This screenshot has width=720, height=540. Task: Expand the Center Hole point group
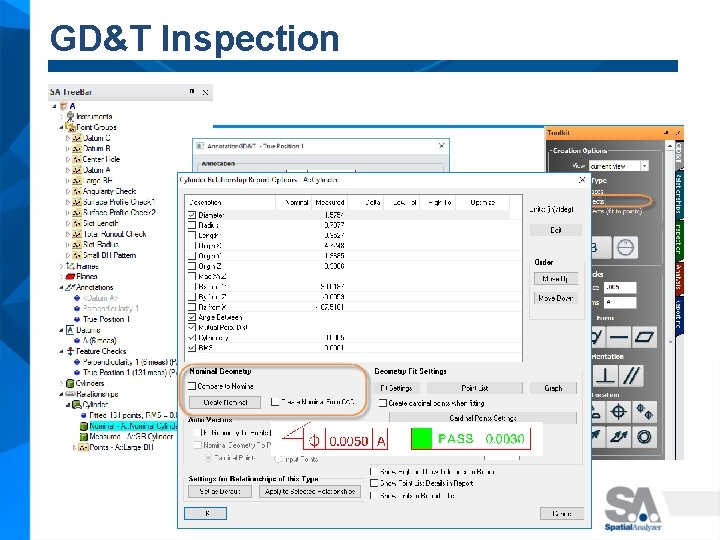68,159
